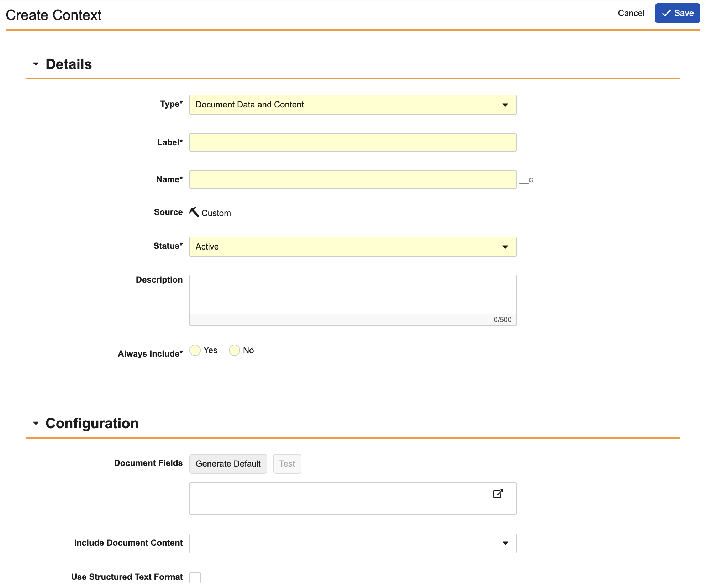Focus the Label input field
Screen dimensions: 706x588
(352, 142)
